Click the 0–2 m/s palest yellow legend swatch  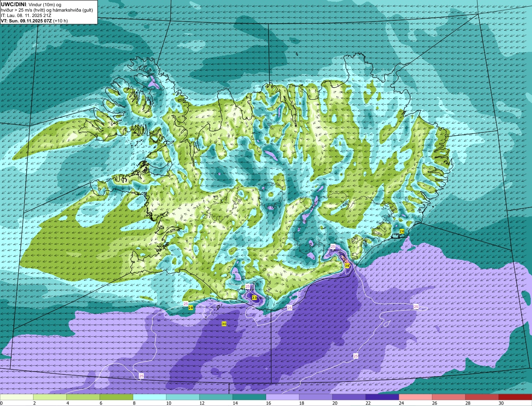point(17,397)
